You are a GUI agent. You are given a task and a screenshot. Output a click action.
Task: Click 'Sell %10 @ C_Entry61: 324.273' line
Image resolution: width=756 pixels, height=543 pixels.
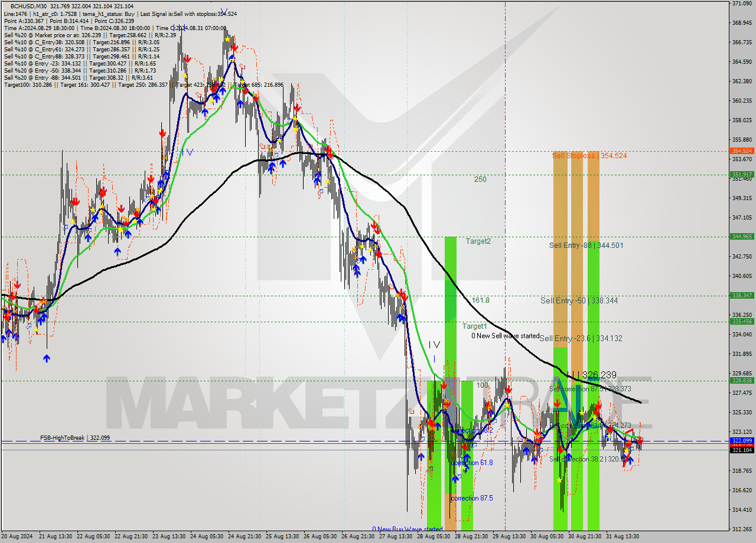82,49
